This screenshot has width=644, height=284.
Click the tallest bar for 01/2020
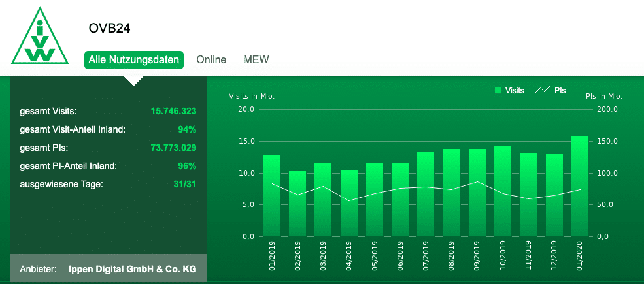tap(580, 187)
